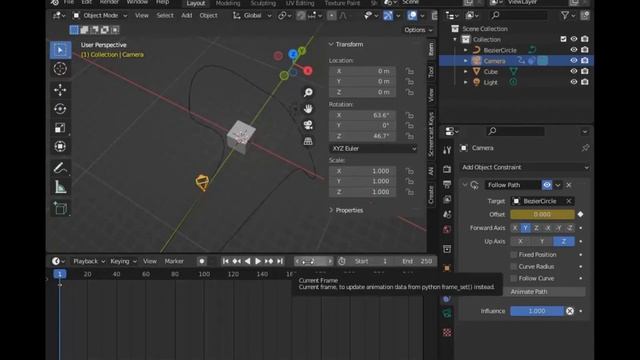This screenshot has height=360, width=640.
Task: Expand the BezierCircle outliner item
Action: pyautogui.click(x=466, y=50)
